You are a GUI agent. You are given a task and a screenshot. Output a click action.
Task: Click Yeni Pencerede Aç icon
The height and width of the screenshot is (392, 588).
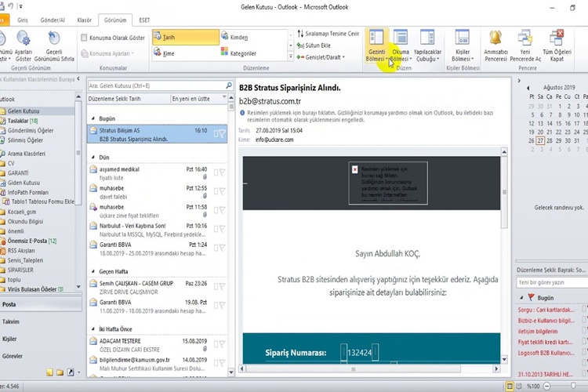click(x=525, y=38)
